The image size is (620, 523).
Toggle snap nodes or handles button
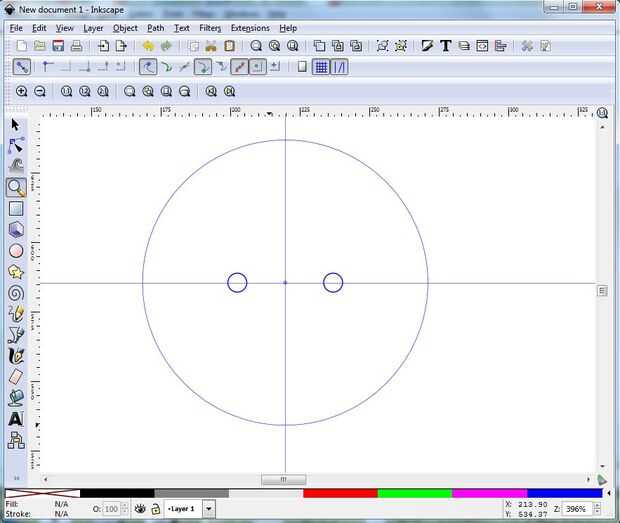(148, 67)
